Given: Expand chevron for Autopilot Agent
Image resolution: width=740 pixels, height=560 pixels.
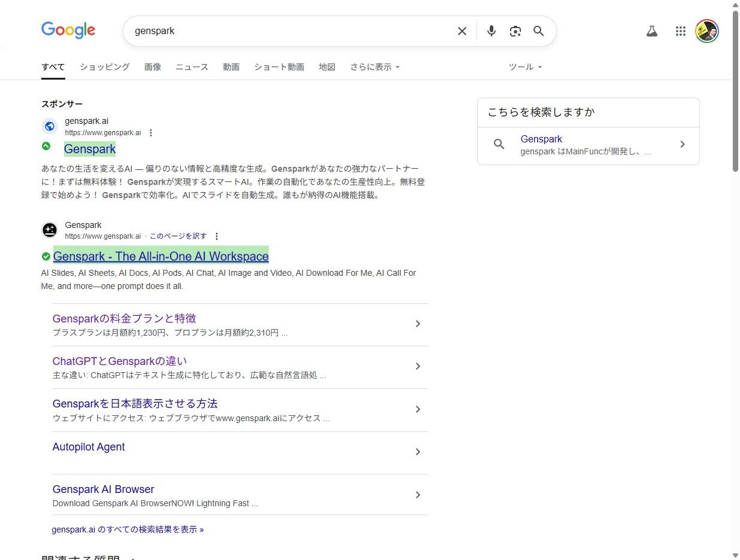Looking at the screenshot, I should (418, 452).
